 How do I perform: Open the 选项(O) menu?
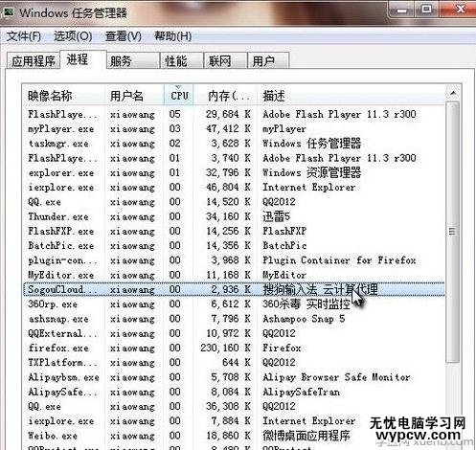pyautogui.click(x=73, y=36)
